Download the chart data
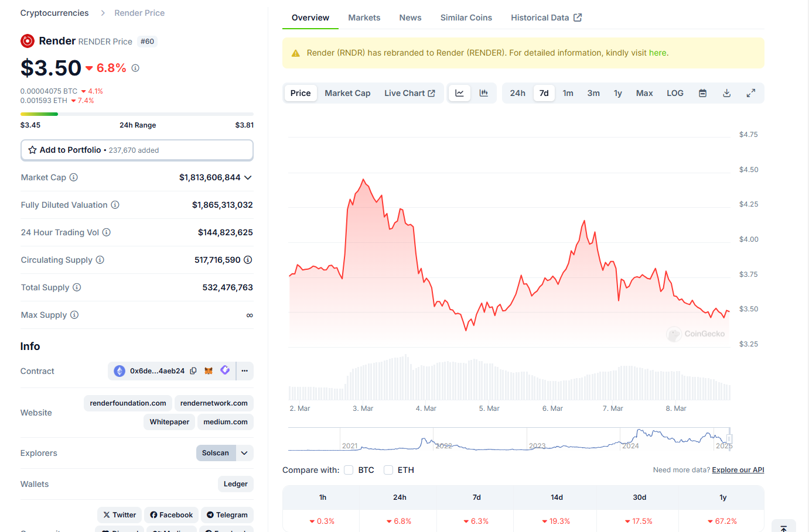Viewport: 809px width, 532px height. 727,93
